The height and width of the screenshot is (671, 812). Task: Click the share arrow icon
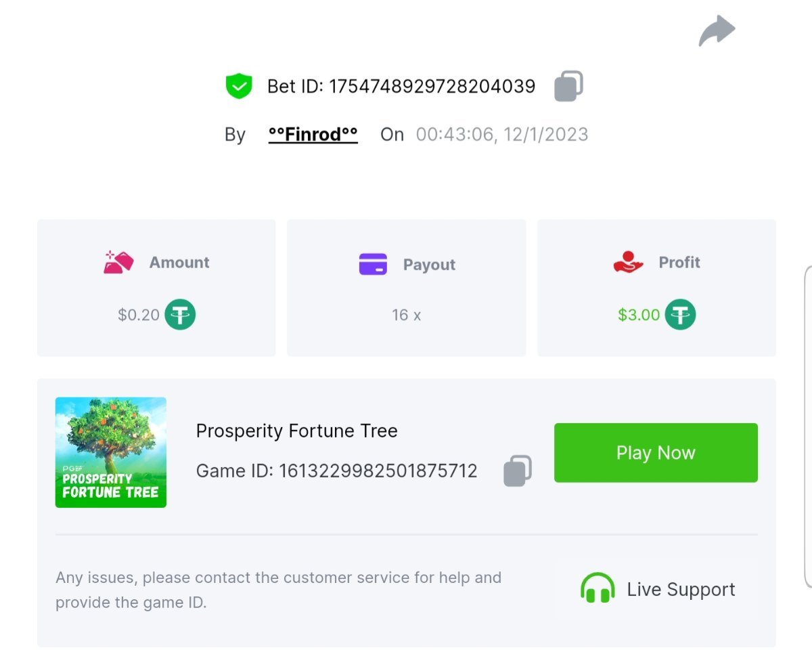click(717, 31)
